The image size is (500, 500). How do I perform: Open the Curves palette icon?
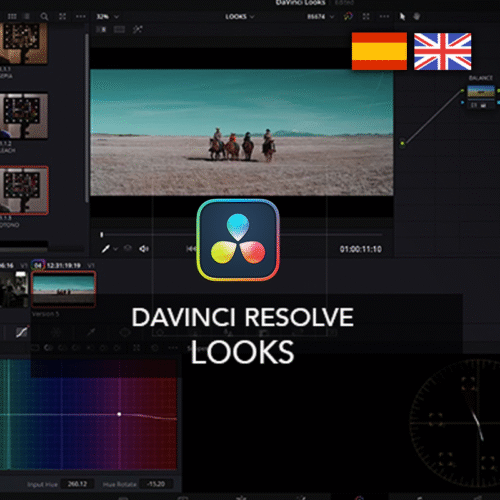(x=22, y=332)
